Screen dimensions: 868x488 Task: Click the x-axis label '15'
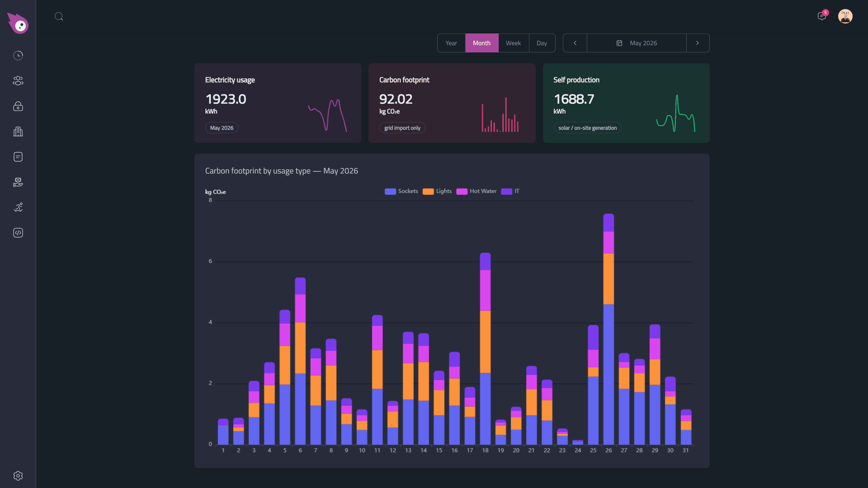pyautogui.click(x=439, y=450)
